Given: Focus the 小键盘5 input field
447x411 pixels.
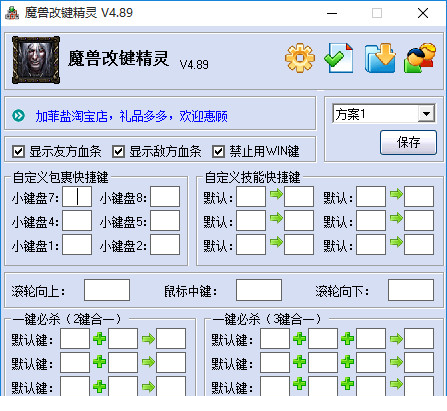Looking at the screenshot, I should coord(165,220).
